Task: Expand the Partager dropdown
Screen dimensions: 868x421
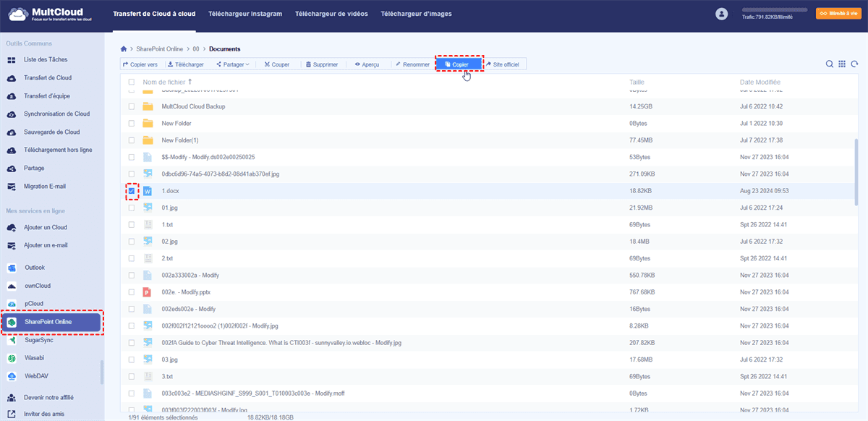Action: [x=233, y=64]
